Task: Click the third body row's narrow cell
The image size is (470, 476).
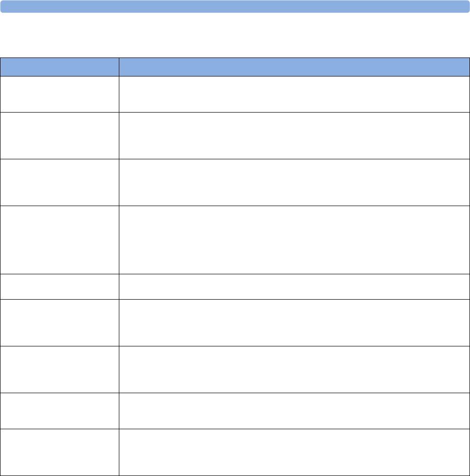Action: click(x=59, y=182)
